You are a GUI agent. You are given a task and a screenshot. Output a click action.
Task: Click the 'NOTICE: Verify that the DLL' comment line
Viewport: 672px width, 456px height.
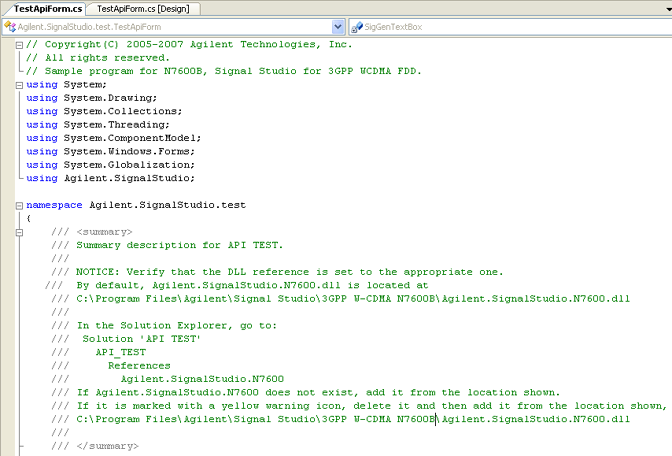(x=277, y=272)
